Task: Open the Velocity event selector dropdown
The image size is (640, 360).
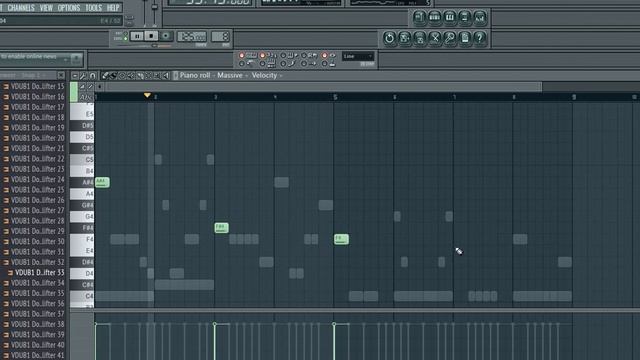Action: point(267,76)
